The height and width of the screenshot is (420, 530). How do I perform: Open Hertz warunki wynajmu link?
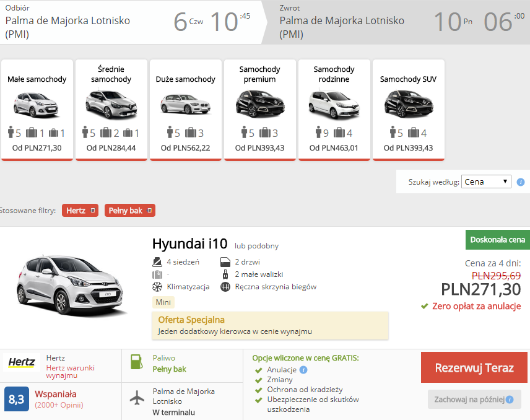[71, 372]
